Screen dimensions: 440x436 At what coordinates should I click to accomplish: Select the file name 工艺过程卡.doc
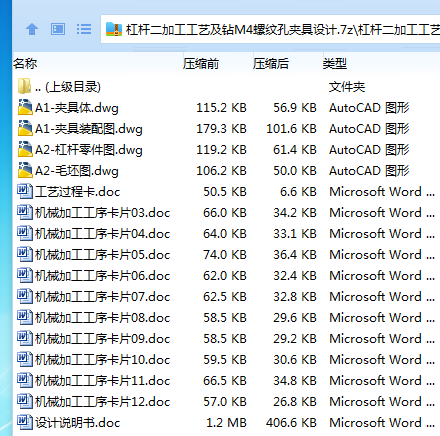(77, 192)
